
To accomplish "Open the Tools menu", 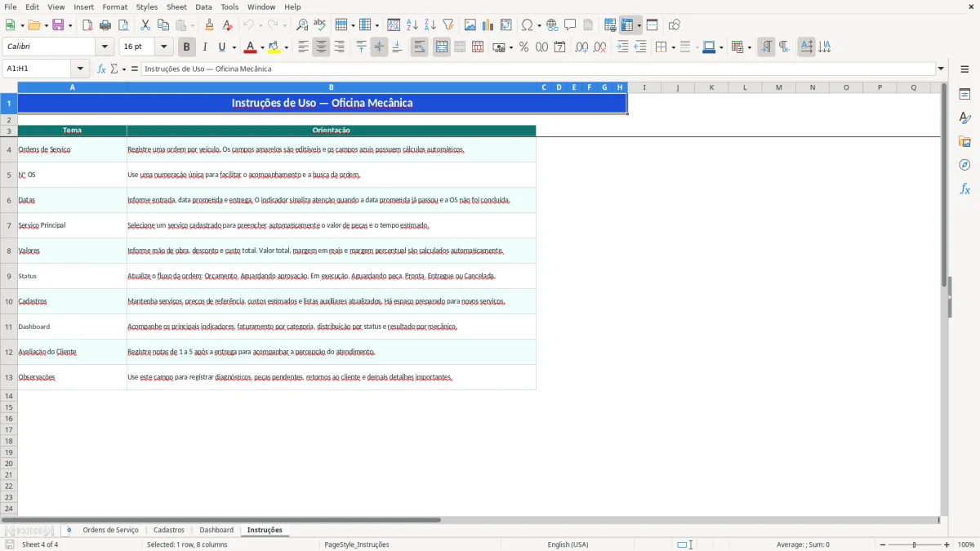I will pos(229,7).
